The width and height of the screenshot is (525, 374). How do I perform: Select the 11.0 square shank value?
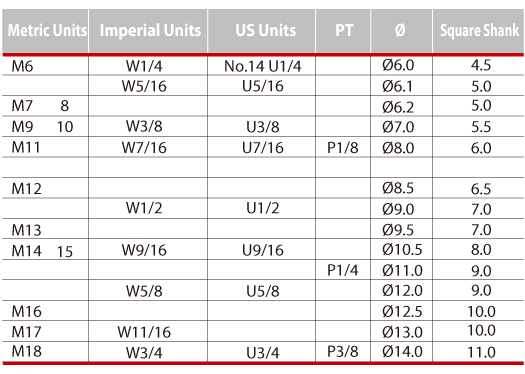point(481,352)
